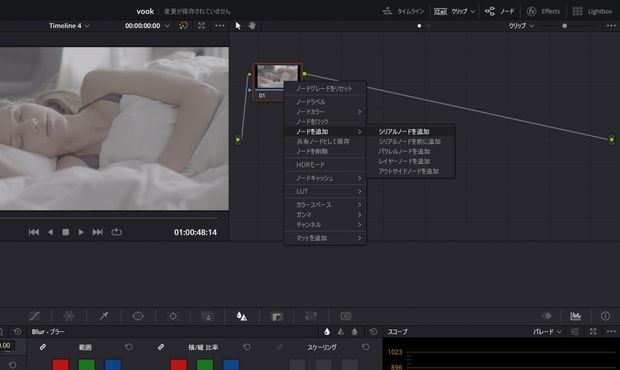Toggle 範囲 channel link
Image resolution: width=620 pixels, height=370 pixels.
pyautogui.click(x=43, y=347)
